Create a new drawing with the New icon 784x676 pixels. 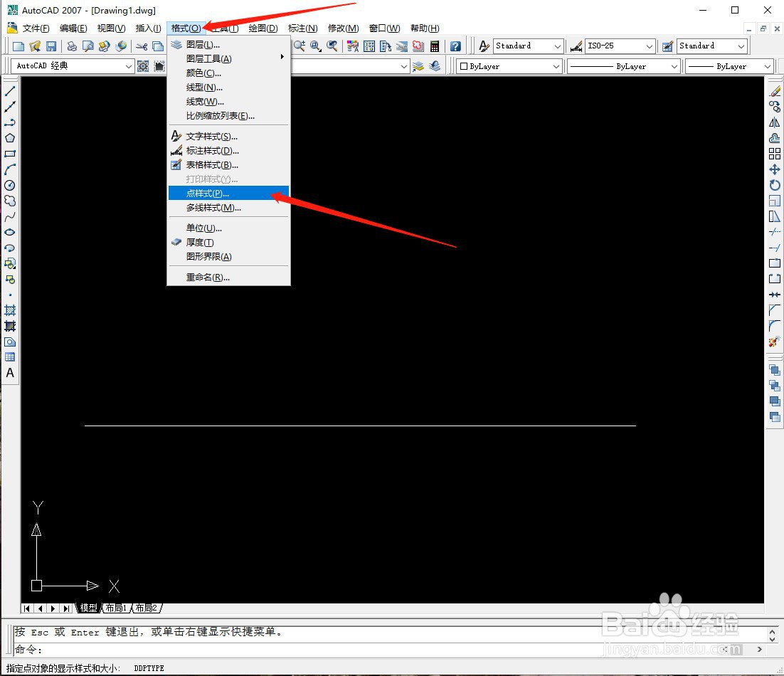18,46
